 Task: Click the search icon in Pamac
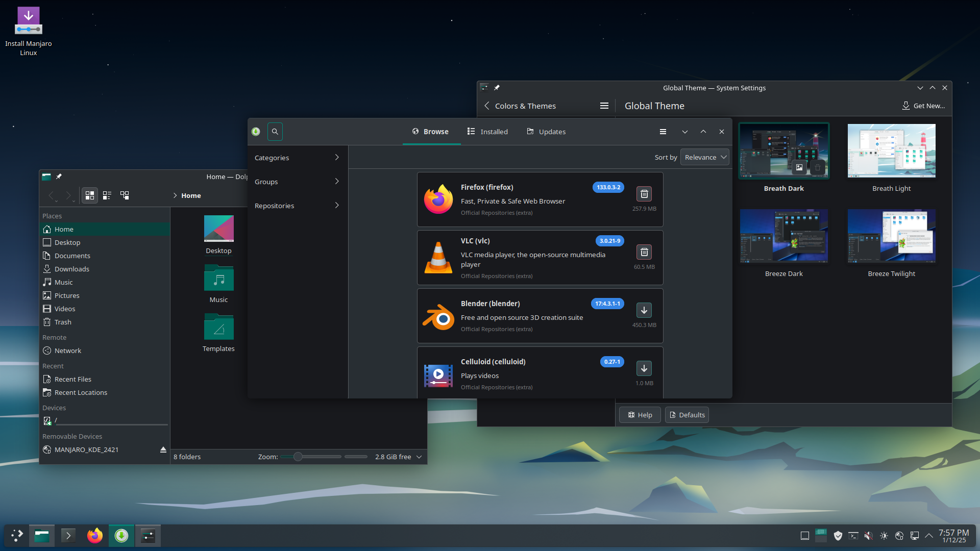coord(275,132)
